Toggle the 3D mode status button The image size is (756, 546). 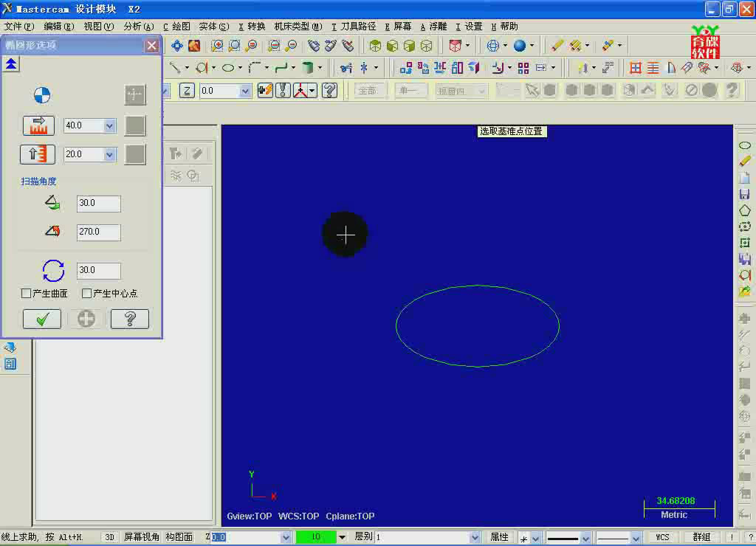click(109, 537)
